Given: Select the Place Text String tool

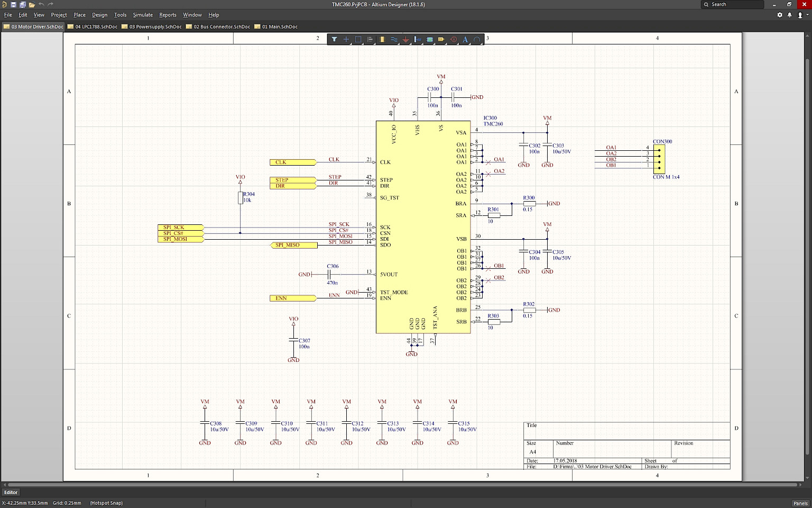Looking at the screenshot, I should [465, 39].
